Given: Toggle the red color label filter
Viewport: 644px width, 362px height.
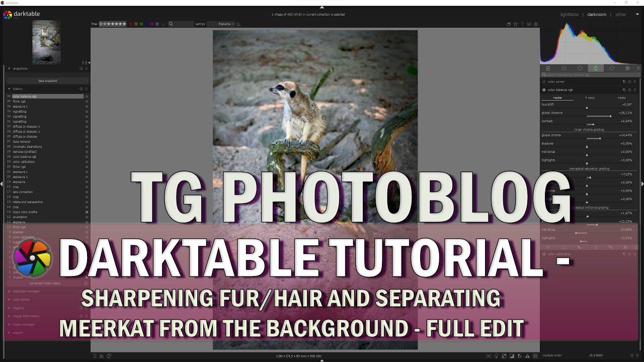Looking at the screenshot, I should coord(131,24).
